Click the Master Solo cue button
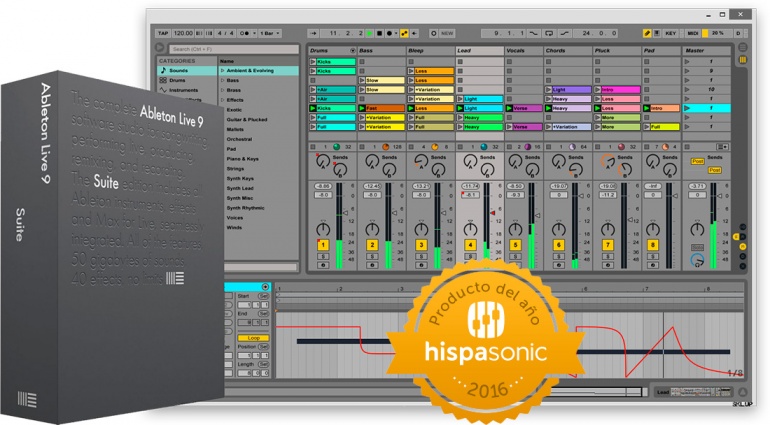This screenshot has height=425, width=770. (697, 247)
